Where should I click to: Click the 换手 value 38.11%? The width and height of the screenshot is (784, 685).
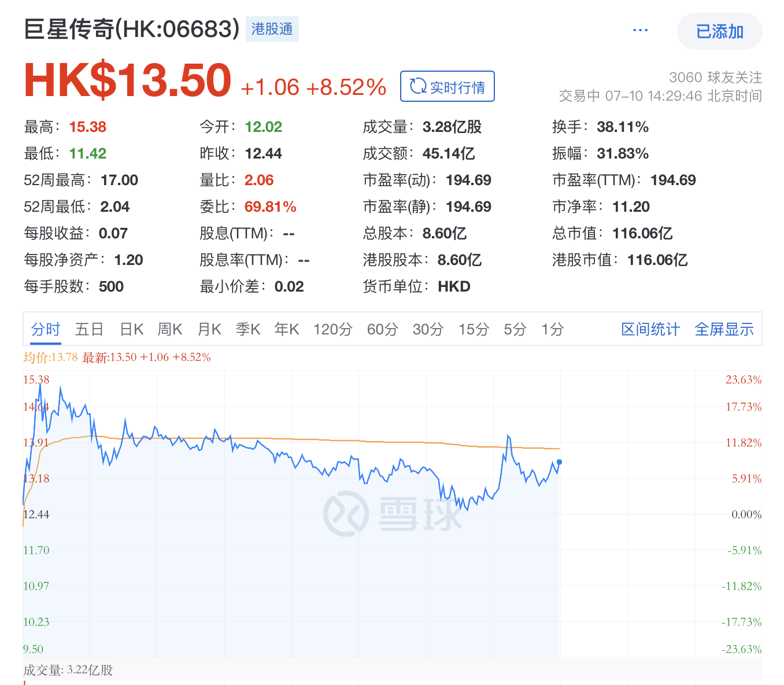pos(623,127)
